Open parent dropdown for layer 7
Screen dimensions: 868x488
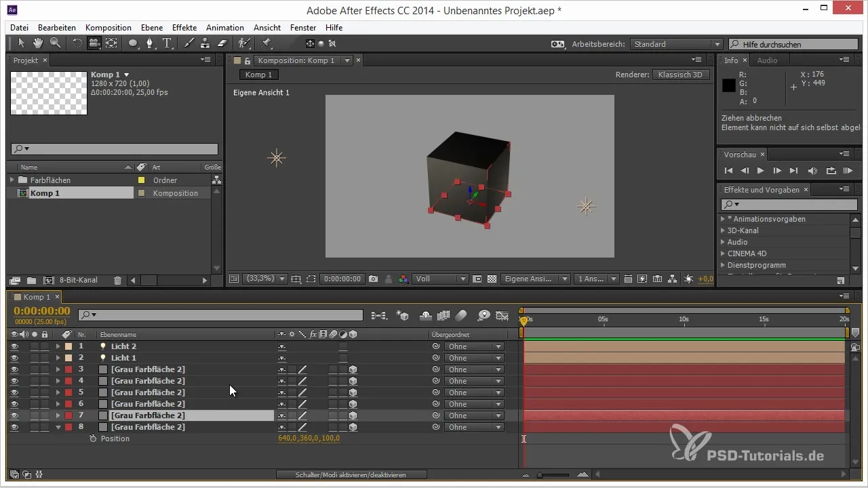(x=474, y=415)
